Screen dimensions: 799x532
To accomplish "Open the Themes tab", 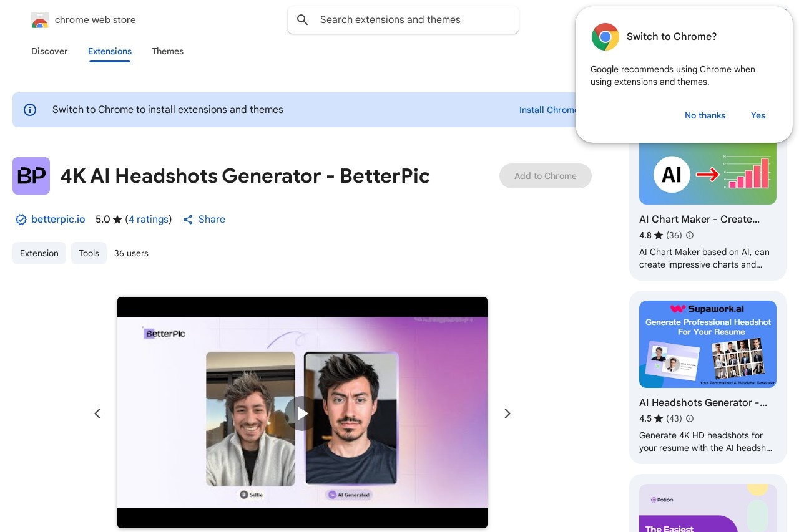I will click(x=167, y=51).
